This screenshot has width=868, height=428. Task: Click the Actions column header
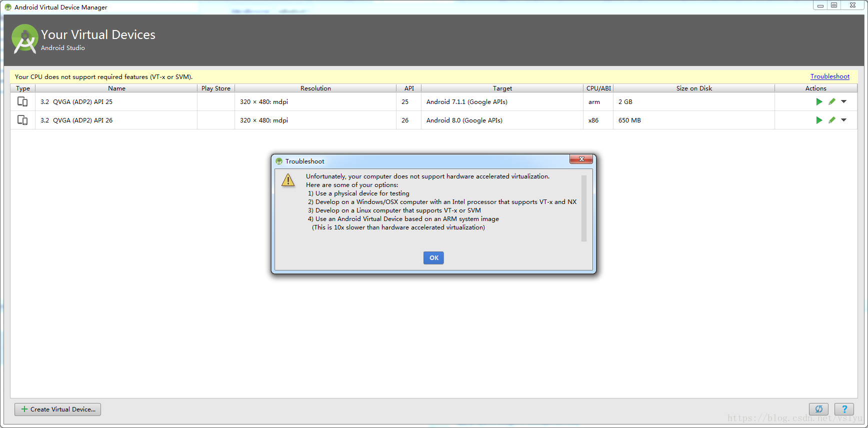(816, 88)
